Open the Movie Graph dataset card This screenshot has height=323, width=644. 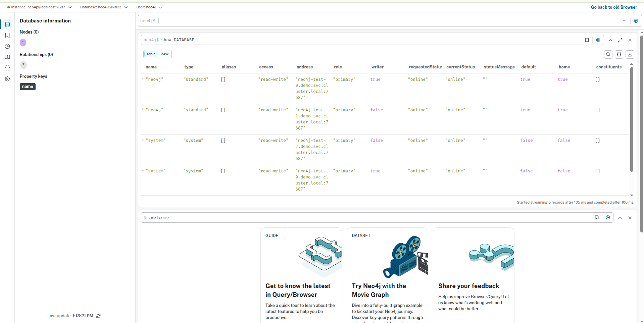(387, 275)
